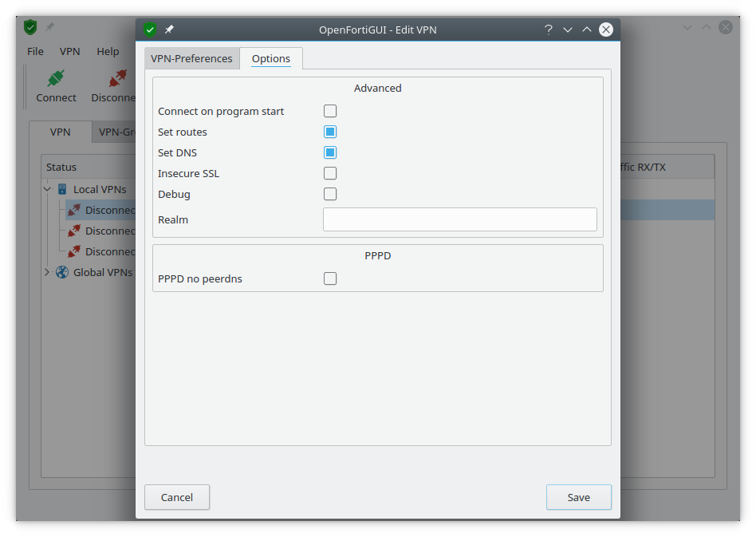Enable the Insecure SSL checkbox
This screenshot has height=537, width=756.
(330, 173)
